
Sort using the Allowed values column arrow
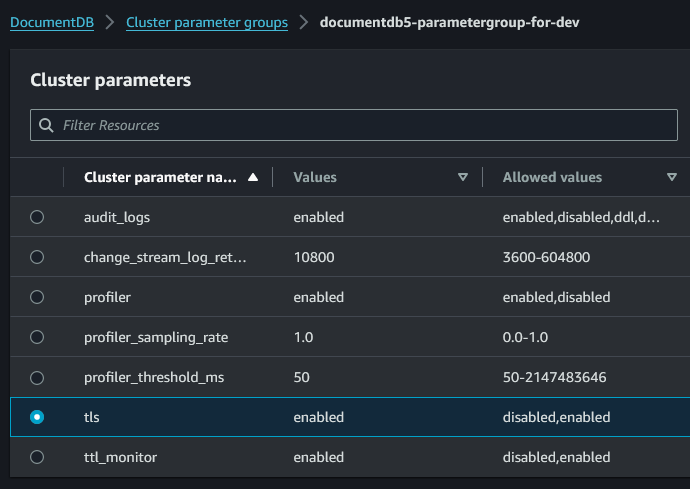(672, 177)
